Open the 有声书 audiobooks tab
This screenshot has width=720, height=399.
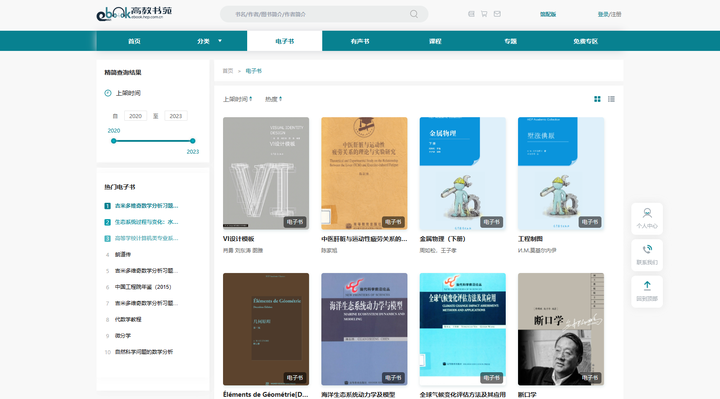(360, 41)
